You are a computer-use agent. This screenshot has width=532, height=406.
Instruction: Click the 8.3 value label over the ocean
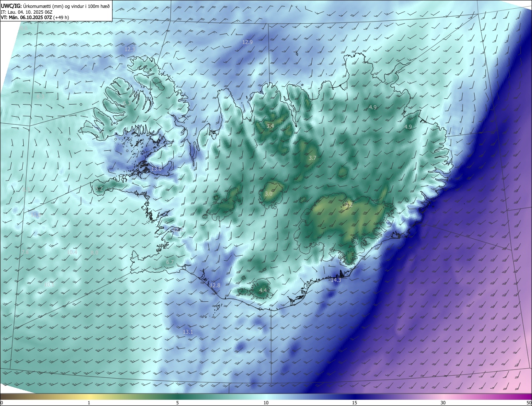[x=40, y=96]
